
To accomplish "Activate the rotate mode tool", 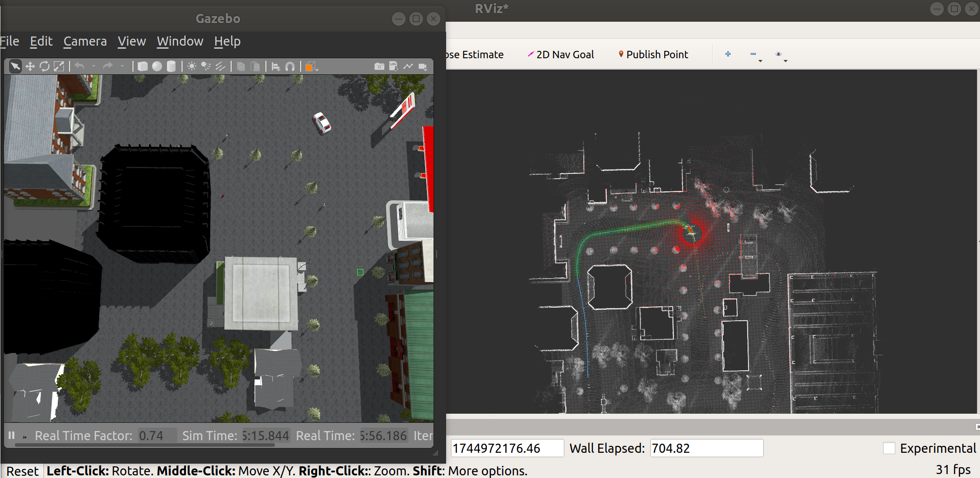I will point(44,66).
